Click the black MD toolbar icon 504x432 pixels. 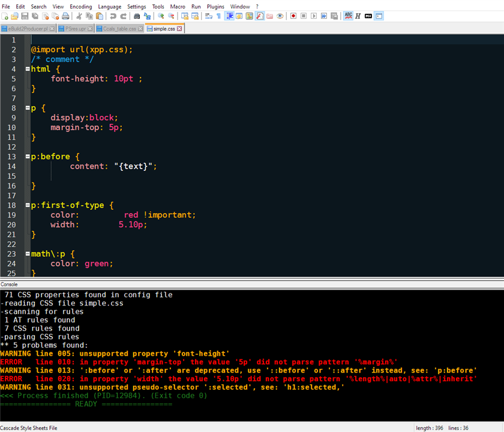pos(368,16)
